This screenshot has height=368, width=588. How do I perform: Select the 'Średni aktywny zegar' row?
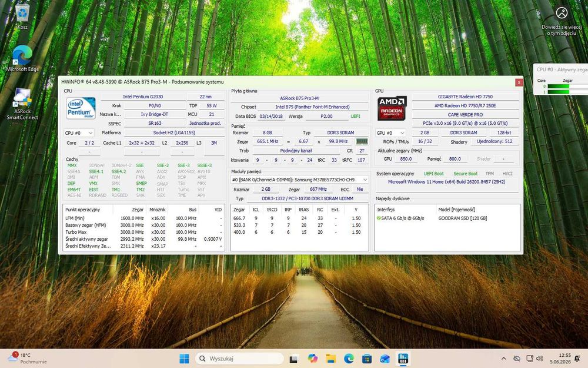point(143,239)
